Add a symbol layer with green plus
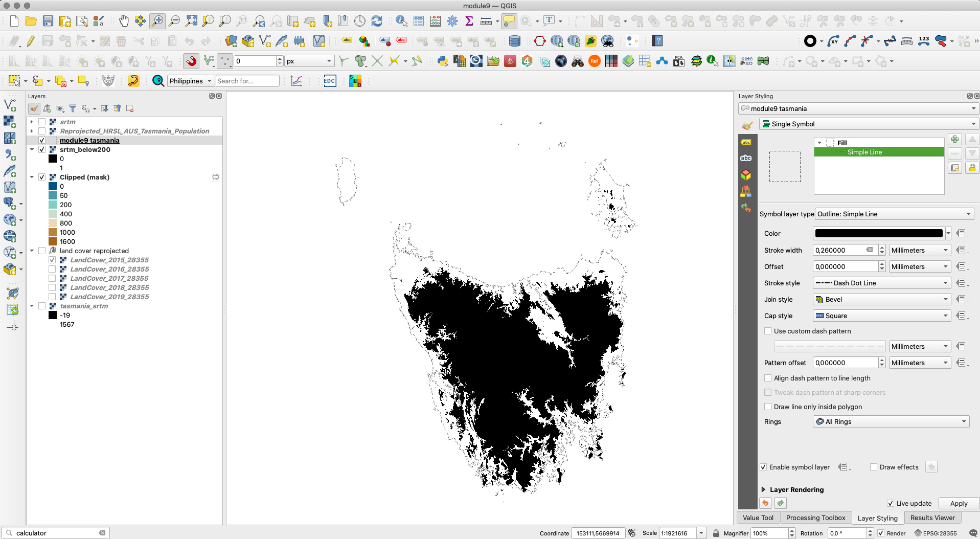This screenshot has width=980, height=539. point(955,139)
